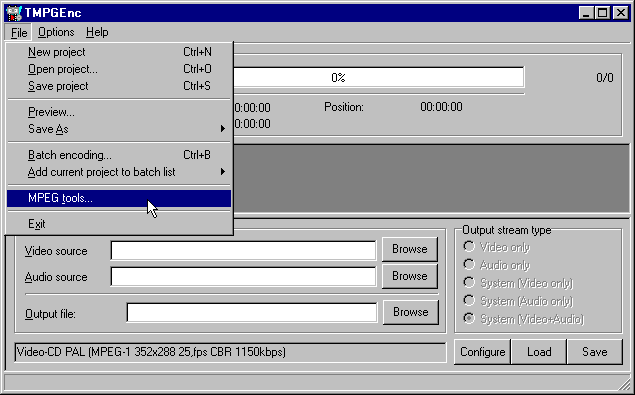
Task: Minimize the TMPGEnc window
Action: point(586,13)
